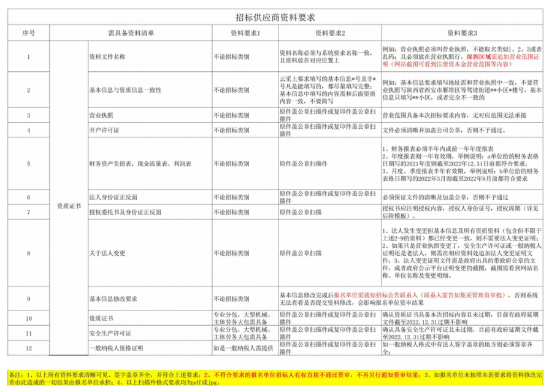Click 原件盖公章扫描 in the 关于法人变更 row
Image resolution: width=549 pixels, height=392 pixels.
point(330,253)
